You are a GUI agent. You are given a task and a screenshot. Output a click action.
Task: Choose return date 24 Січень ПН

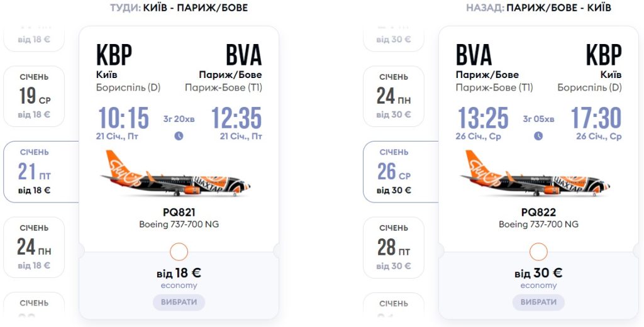pyautogui.click(x=394, y=96)
